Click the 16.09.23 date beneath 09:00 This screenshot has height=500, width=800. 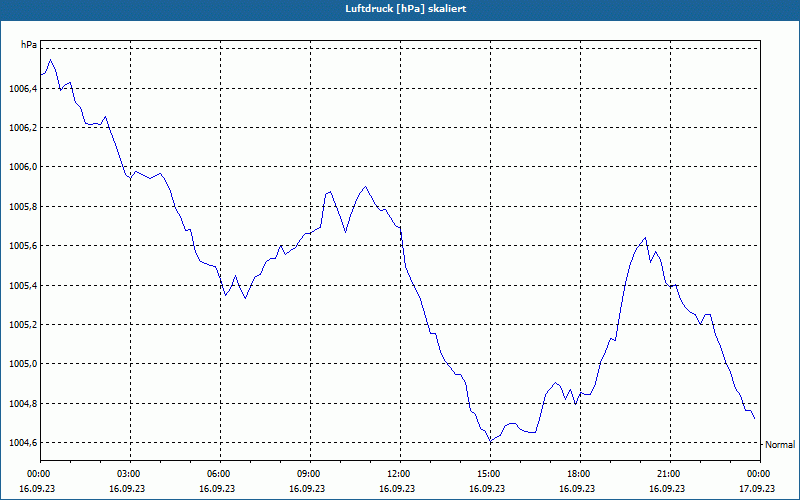point(307,488)
